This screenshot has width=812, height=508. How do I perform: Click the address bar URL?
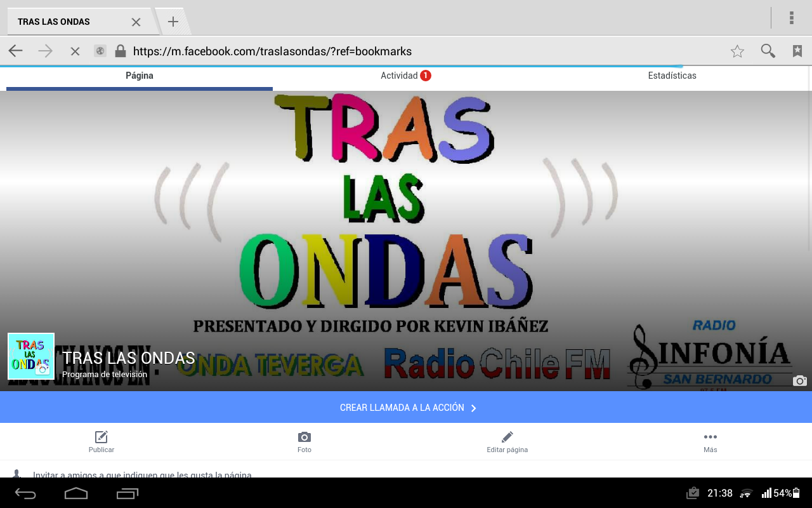click(272, 51)
